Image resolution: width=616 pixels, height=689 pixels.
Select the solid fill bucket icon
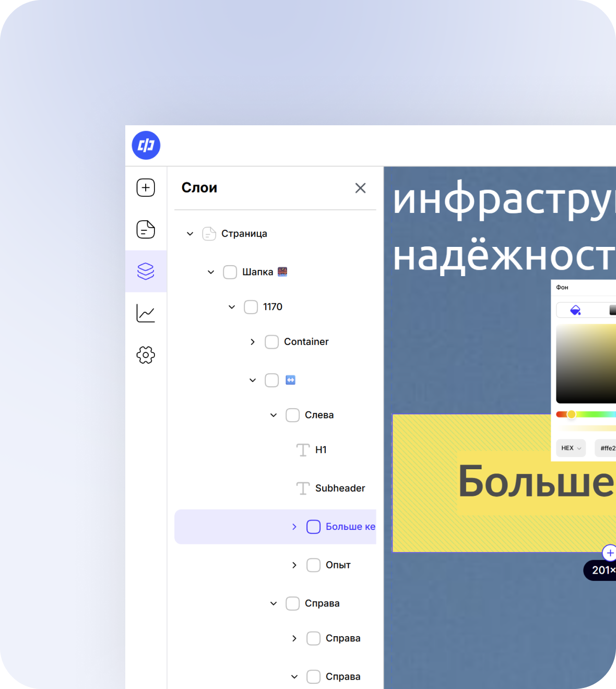click(x=575, y=310)
